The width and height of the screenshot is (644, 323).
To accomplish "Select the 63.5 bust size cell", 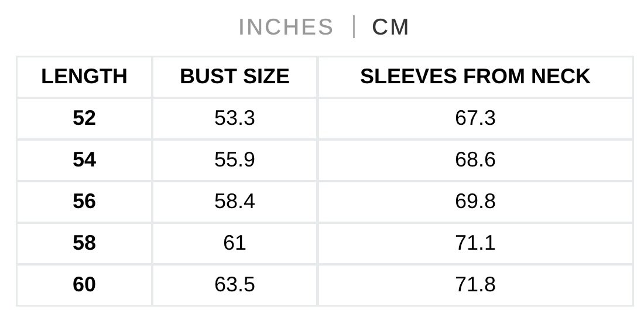I will [x=235, y=284].
